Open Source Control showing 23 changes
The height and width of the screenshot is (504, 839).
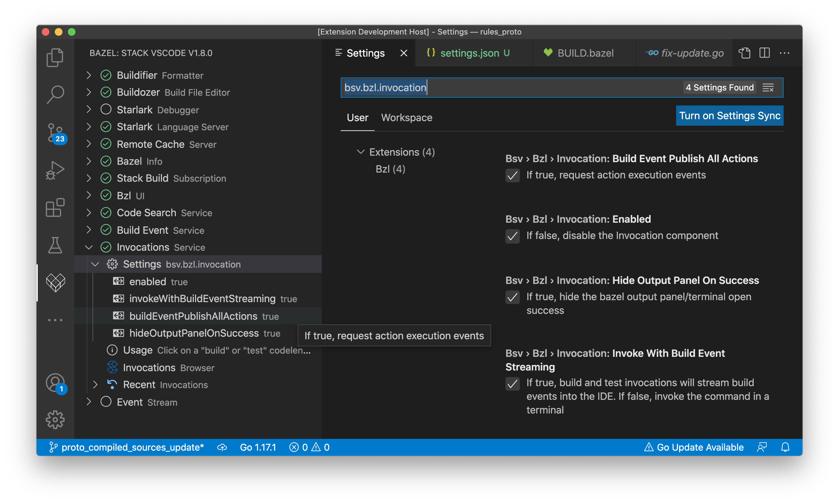coord(55,133)
